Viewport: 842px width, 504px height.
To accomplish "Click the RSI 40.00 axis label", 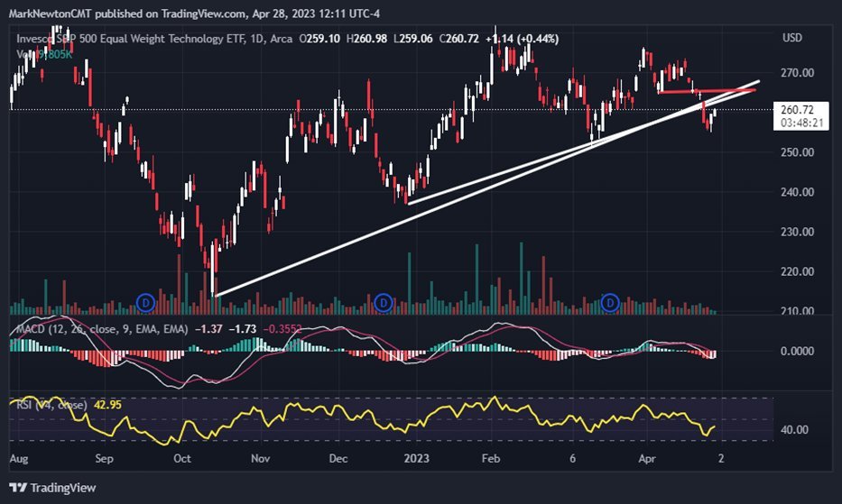I will (794, 430).
